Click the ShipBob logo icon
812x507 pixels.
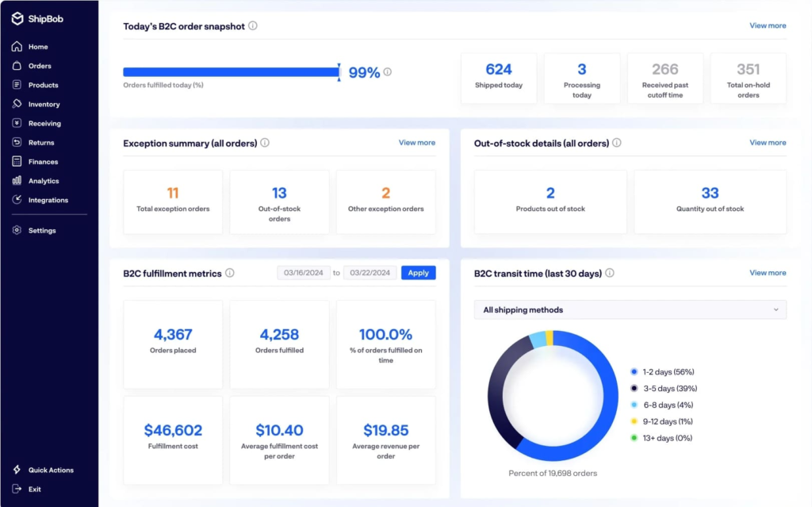pos(17,18)
